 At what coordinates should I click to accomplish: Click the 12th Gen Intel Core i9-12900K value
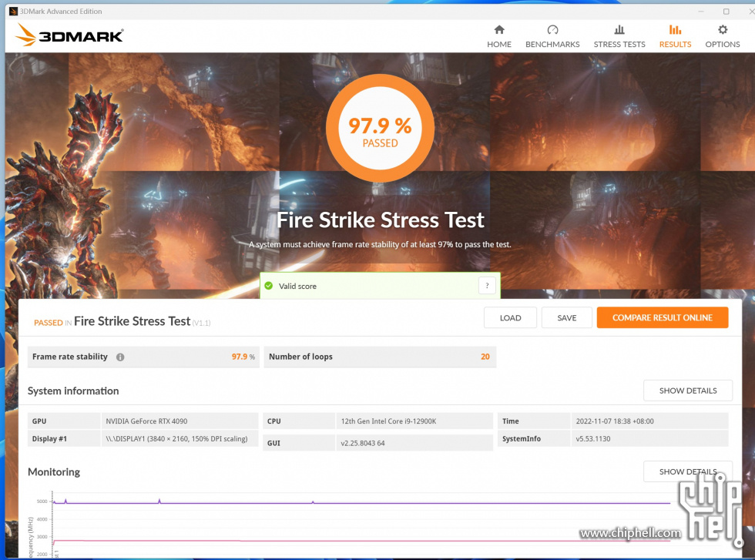coord(388,421)
